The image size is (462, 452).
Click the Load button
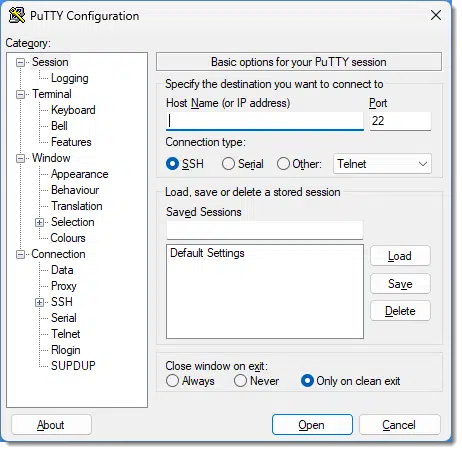pos(400,256)
